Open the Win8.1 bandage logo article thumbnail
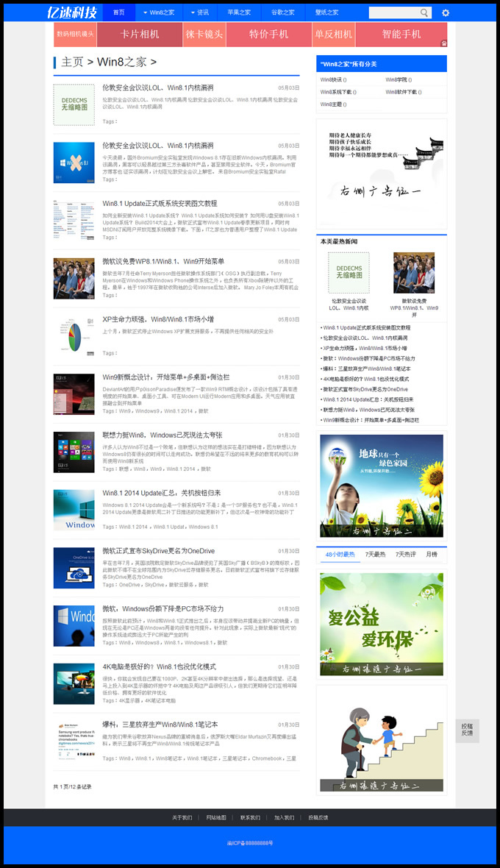This screenshot has height=868, width=500. coord(74,163)
